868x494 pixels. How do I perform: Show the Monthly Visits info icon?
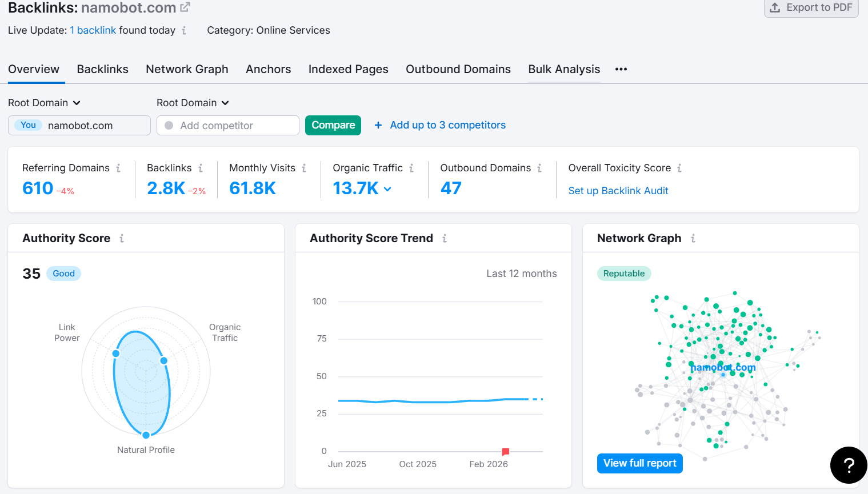pyautogui.click(x=304, y=168)
